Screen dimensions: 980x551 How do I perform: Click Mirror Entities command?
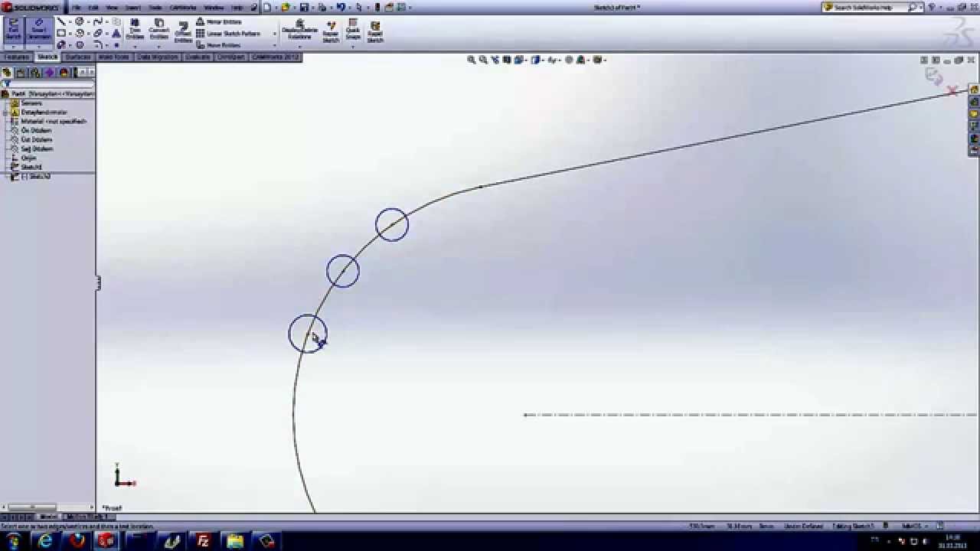tap(218, 22)
